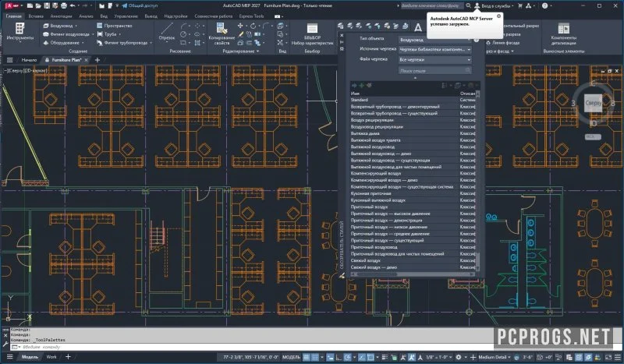Image resolution: width=624 pixels, height=364 pixels.
Task: Select the Пространство space tool
Action: click(114, 26)
